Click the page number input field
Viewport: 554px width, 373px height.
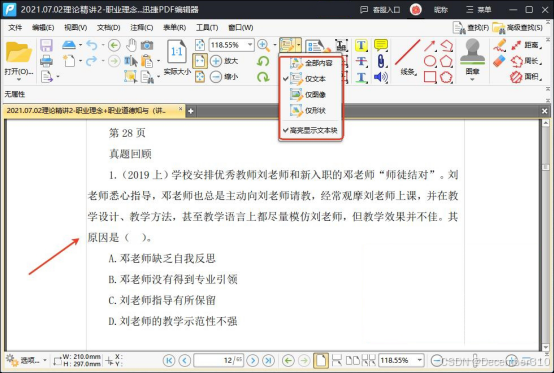pos(218,361)
